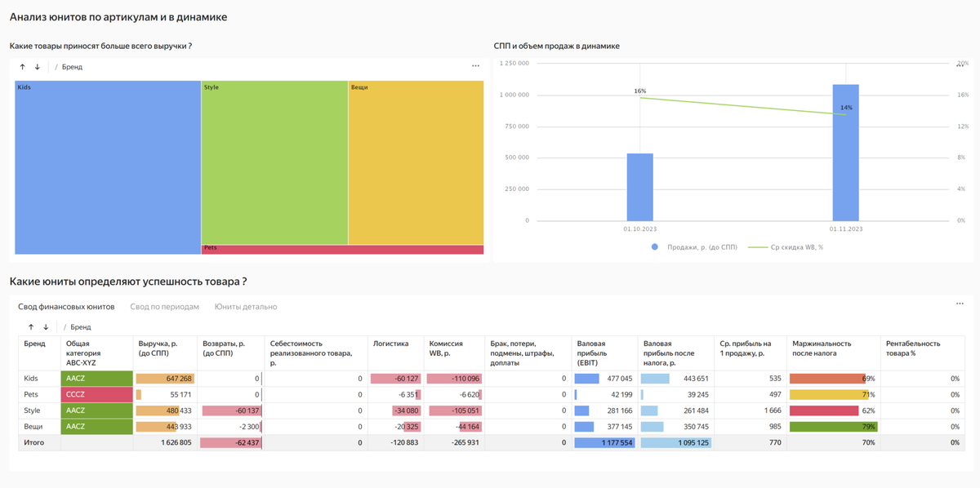The height and width of the screenshot is (488, 980).
Task: Click the red 'CCCZ' category cell
Action: [96, 395]
